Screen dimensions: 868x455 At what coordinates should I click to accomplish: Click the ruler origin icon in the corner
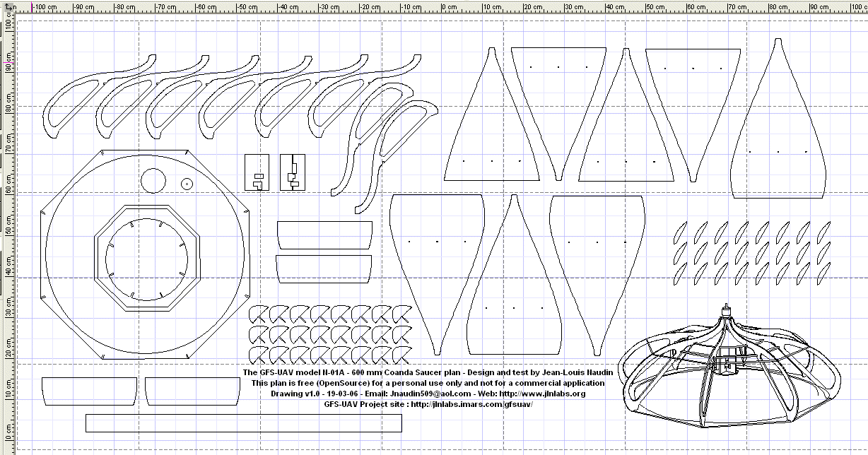pyautogui.click(x=8, y=6)
